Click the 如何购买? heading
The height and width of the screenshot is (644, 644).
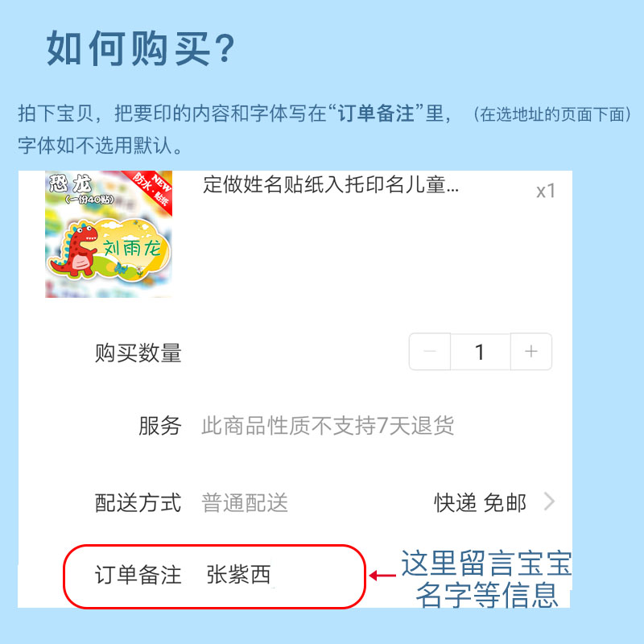point(140,48)
